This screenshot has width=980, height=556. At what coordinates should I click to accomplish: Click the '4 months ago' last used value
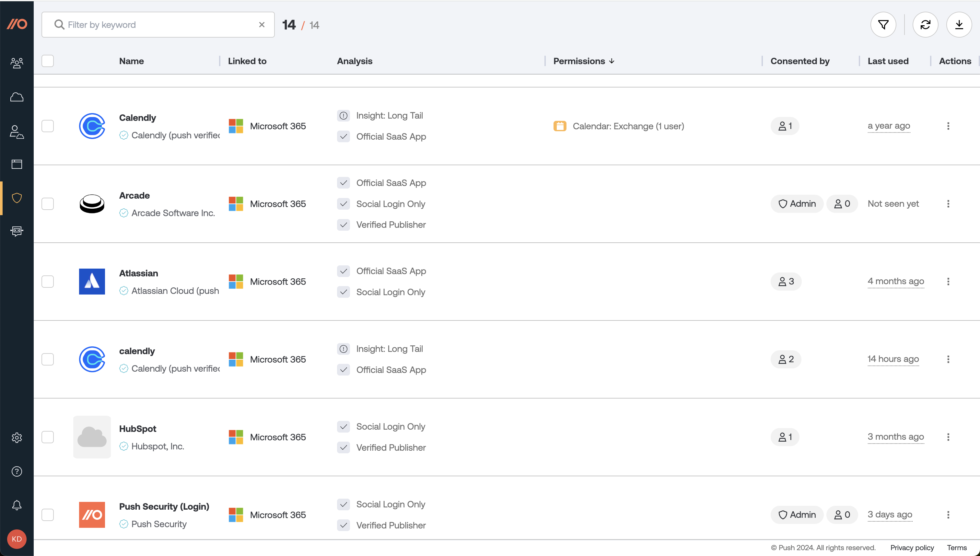tap(896, 282)
